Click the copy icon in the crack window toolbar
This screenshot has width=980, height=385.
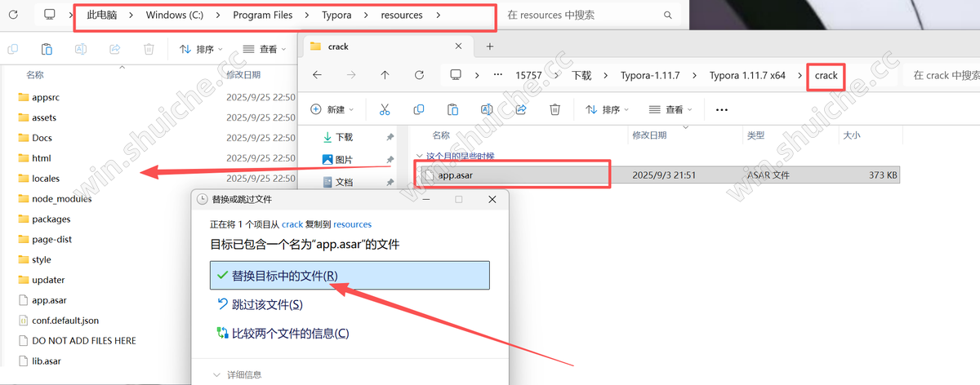(419, 109)
